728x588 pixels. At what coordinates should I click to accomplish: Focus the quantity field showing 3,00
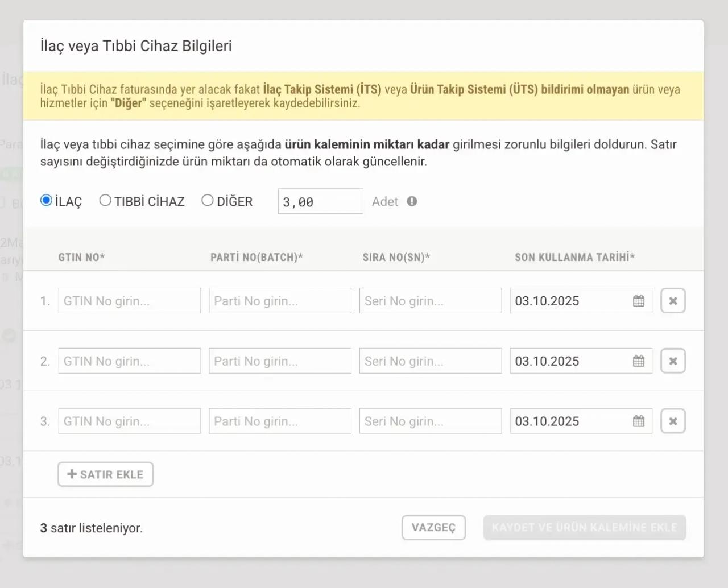[320, 202]
